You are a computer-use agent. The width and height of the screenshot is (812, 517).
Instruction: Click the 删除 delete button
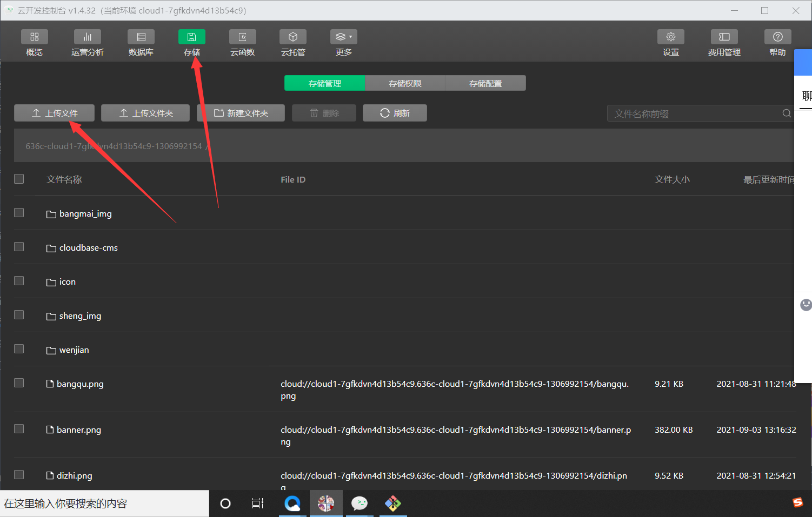324,113
